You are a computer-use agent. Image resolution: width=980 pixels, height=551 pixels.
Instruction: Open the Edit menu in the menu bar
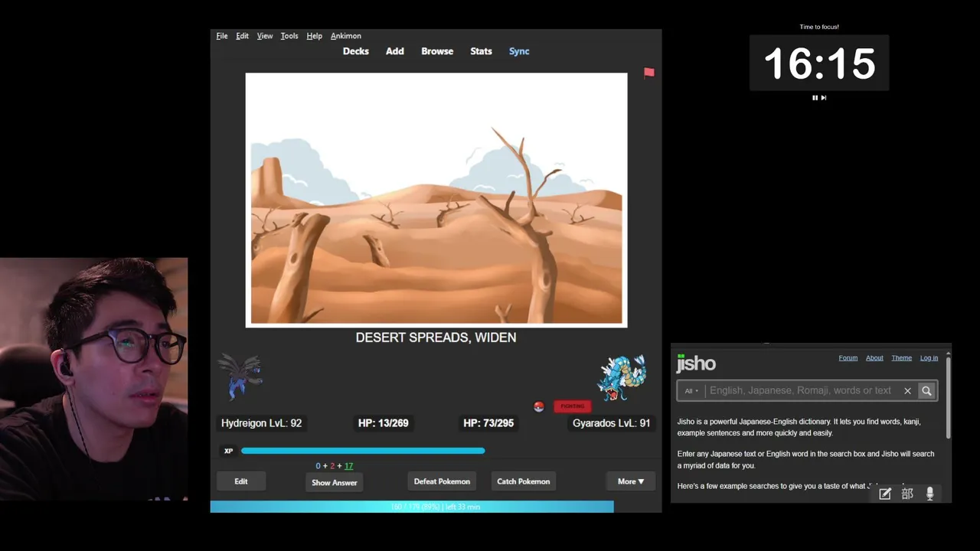(242, 36)
